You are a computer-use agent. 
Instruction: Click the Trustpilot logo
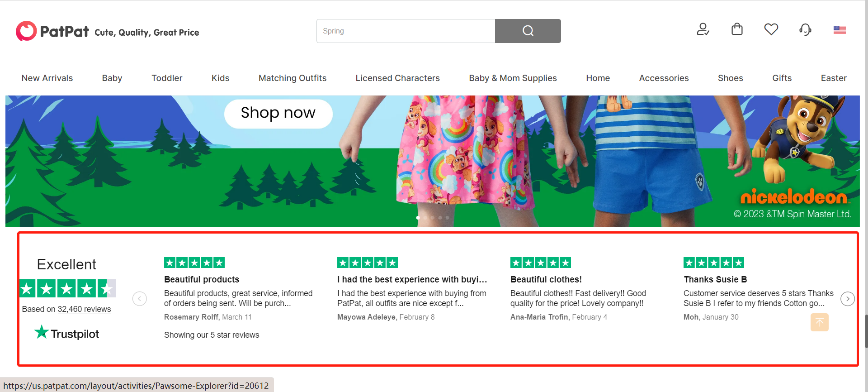pyautogui.click(x=66, y=333)
